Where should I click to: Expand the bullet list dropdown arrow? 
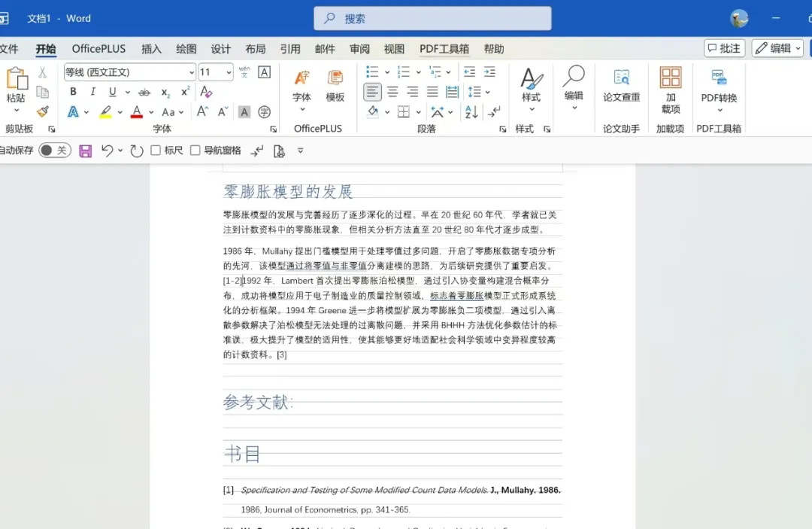(x=387, y=72)
